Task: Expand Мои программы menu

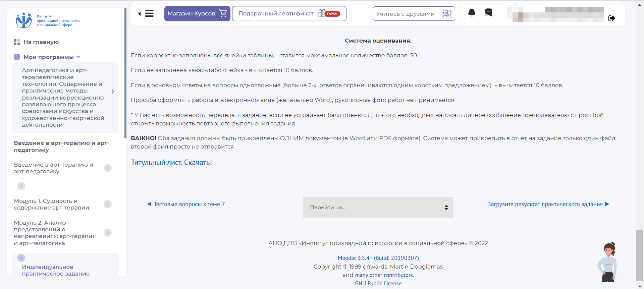Action: 52,57
